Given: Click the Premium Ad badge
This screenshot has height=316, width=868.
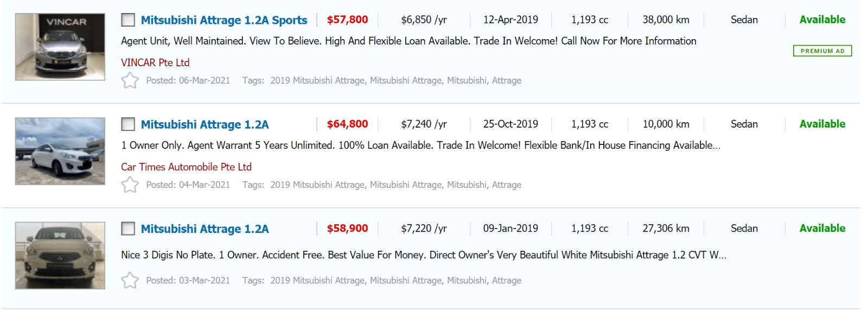Looking at the screenshot, I should point(822,51).
